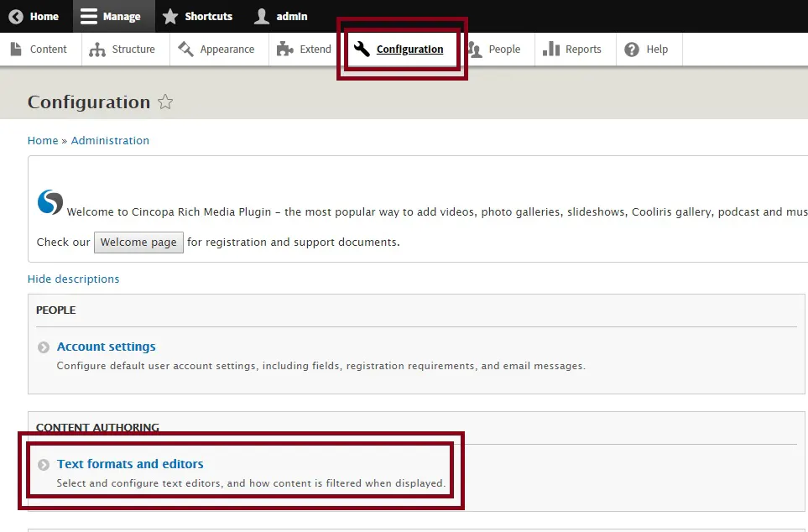Follow the Home breadcrumb link
Screen dimensions: 808x532
pos(43,141)
